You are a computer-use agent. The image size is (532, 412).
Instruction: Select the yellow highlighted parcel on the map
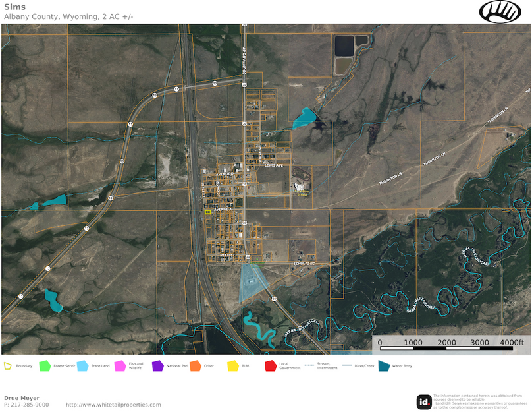coord(207,212)
